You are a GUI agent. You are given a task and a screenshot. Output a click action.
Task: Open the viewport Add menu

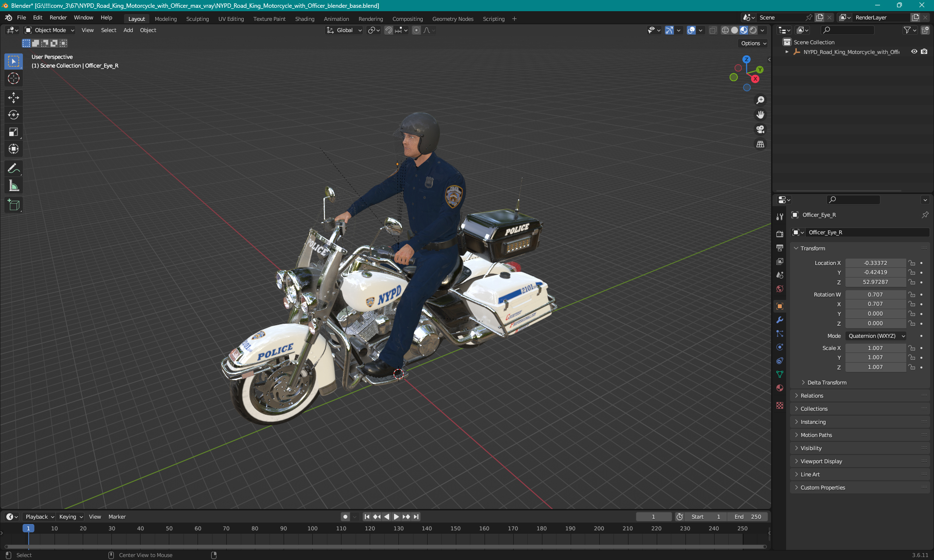pyautogui.click(x=128, y=30)
